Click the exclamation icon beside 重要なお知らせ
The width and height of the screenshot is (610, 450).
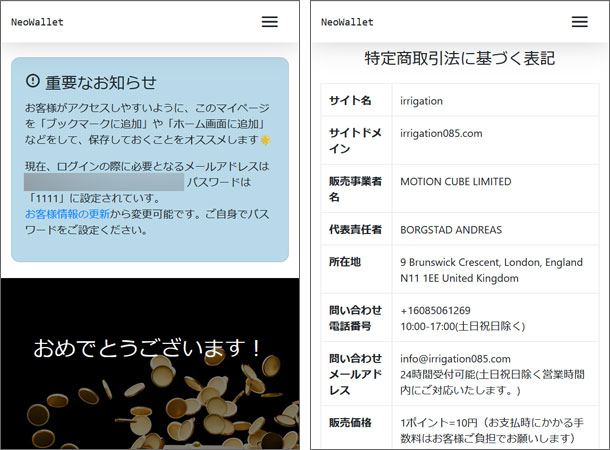[33, 81]
